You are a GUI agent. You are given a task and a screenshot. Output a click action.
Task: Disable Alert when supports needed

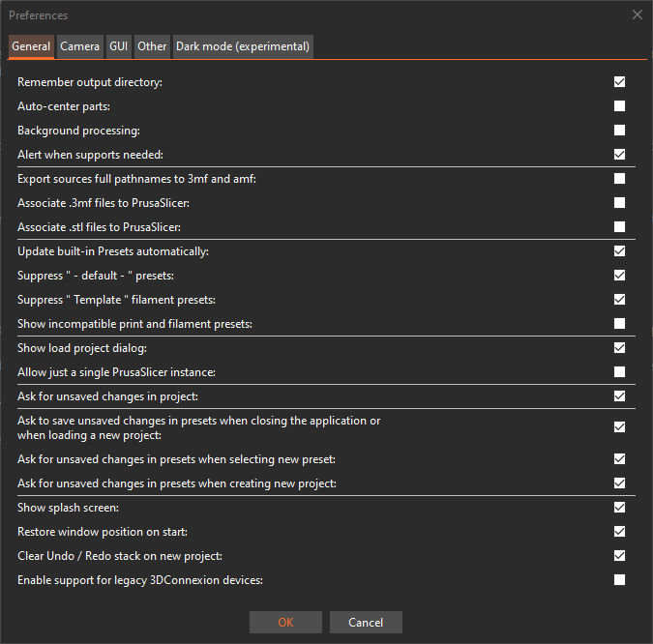619,155
